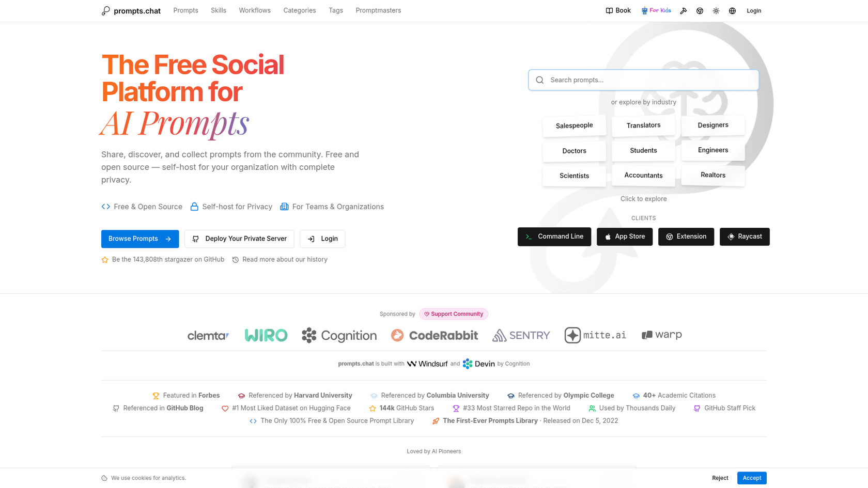Viewport: 868px width, 488px height.
Task: Click inside the Search prompts field
Action: tap(643, 80)
